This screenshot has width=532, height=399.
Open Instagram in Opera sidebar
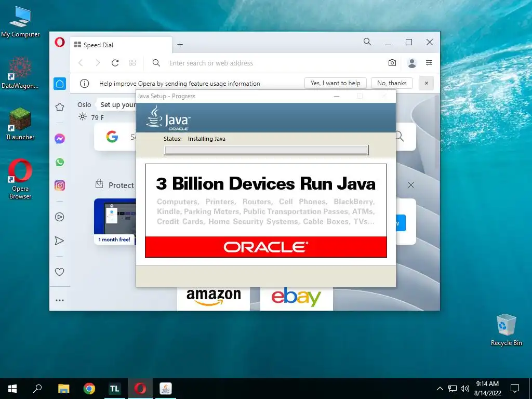tap(60, 185)
